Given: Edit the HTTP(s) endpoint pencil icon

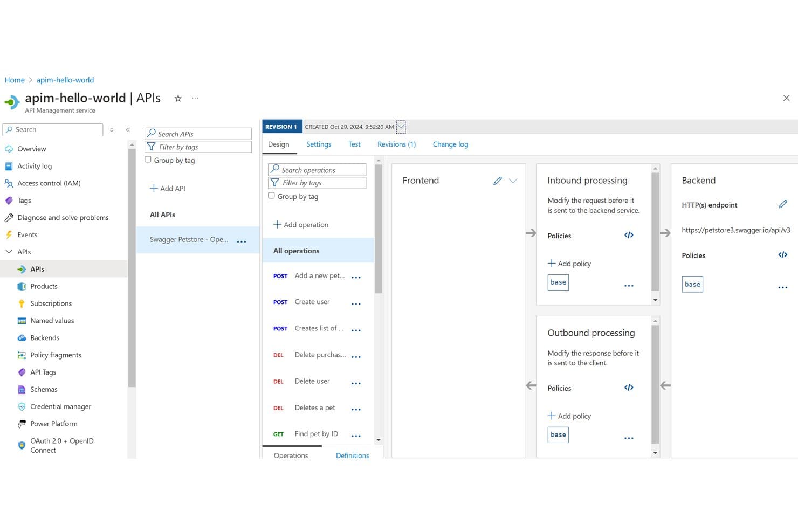Looking at the screenshot, I should pos(783,204).
